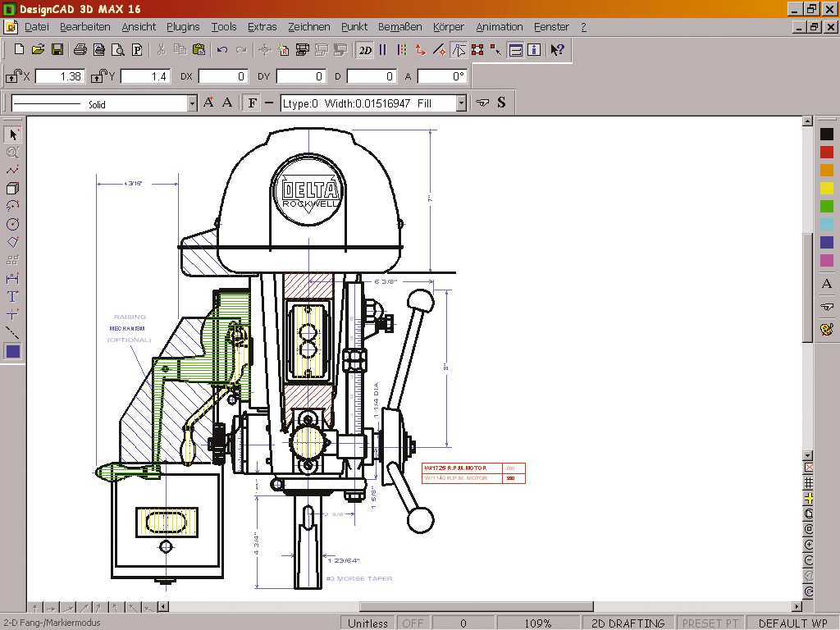Select the Zoom magnifier tool
Screen dimensions: 840x630
click(x=11, y=152)
